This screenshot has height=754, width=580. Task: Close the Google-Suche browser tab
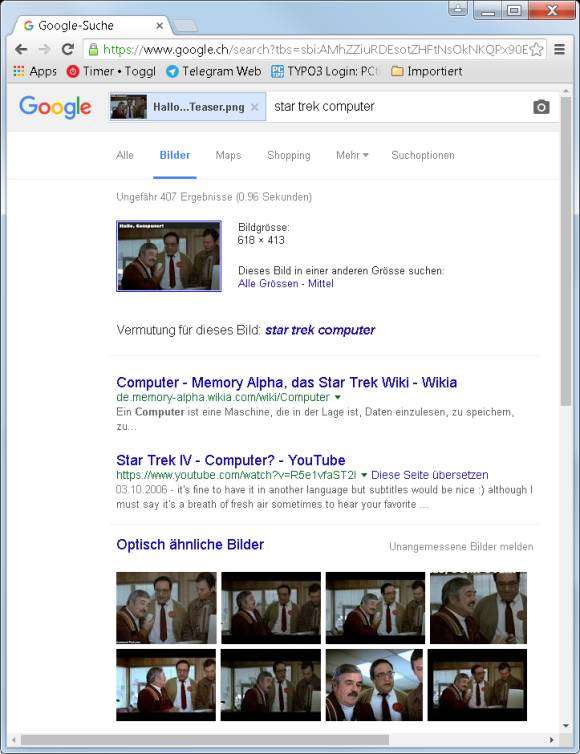click(160, 25)
